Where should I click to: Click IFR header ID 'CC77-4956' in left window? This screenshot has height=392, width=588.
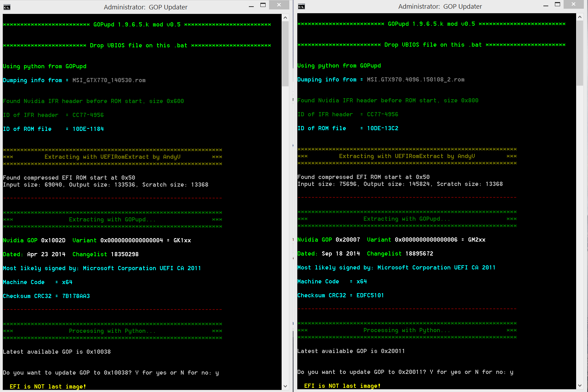pos(88,115)
